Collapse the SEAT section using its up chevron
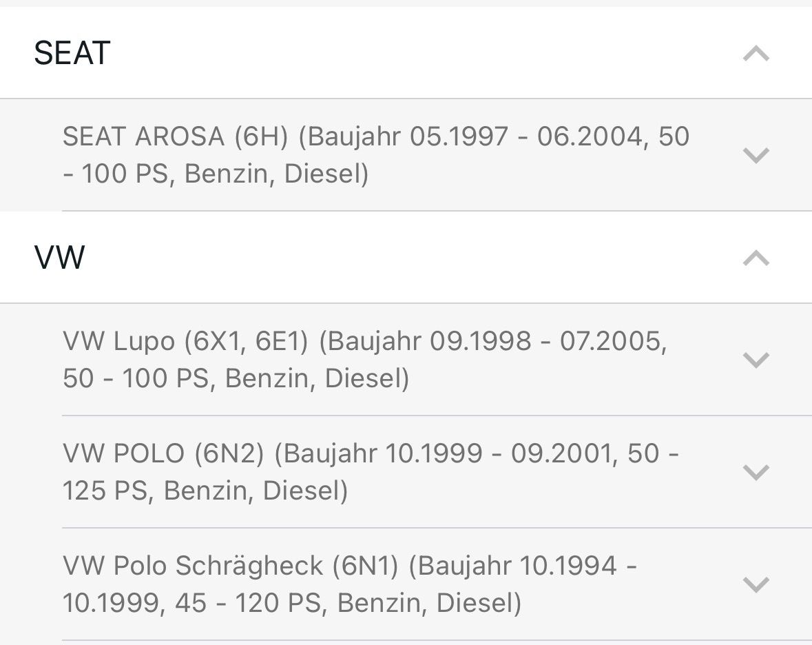Image resolution: width=812 pixels, height=645 pixels. coord(756,54)
